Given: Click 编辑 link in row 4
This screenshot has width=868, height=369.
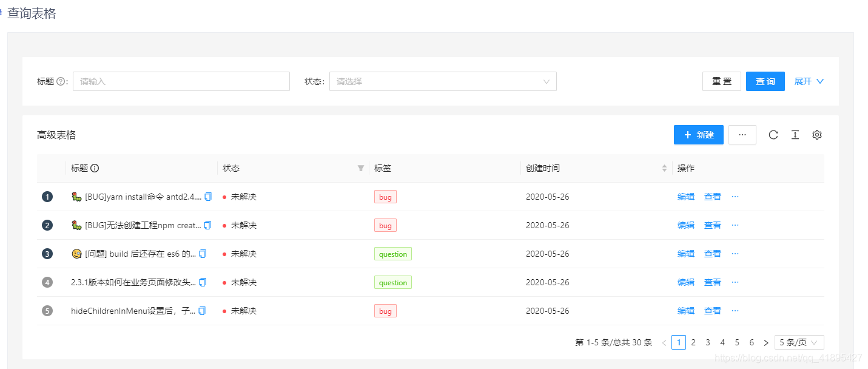Looking at the screenshot, I should 686,282.
